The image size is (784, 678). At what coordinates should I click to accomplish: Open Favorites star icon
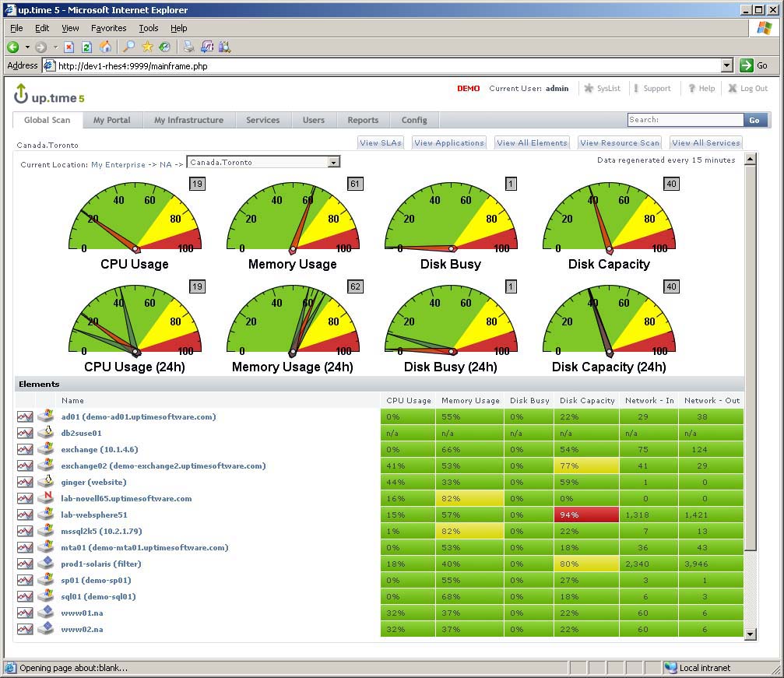click(147, 47)
